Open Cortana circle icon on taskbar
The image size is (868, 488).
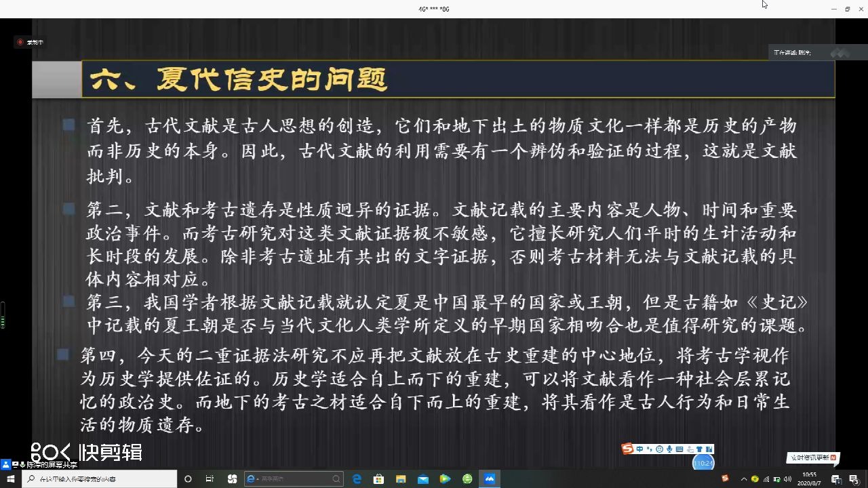[x=188, y=479]
